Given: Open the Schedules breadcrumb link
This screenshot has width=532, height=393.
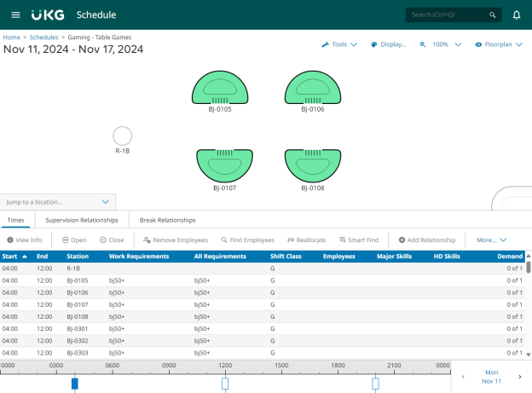Looking at the screenshot, I should (x=43, y=38).
